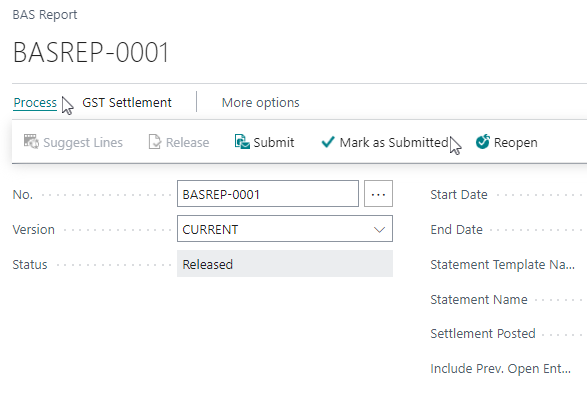Select the Start Date field label
This screenshot has height=400, width=587.
459,195
